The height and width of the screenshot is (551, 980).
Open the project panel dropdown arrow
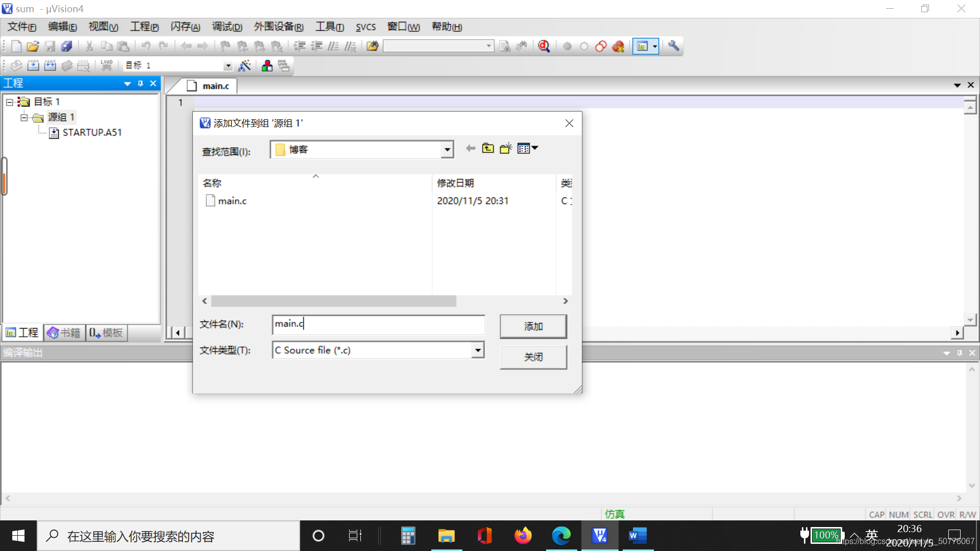click(127, 84)
